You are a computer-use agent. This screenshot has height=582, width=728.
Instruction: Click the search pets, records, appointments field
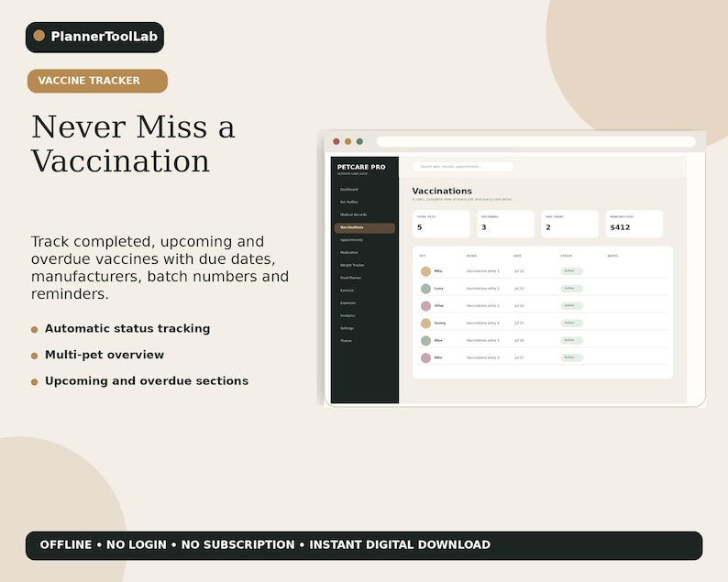click(463, 166)
